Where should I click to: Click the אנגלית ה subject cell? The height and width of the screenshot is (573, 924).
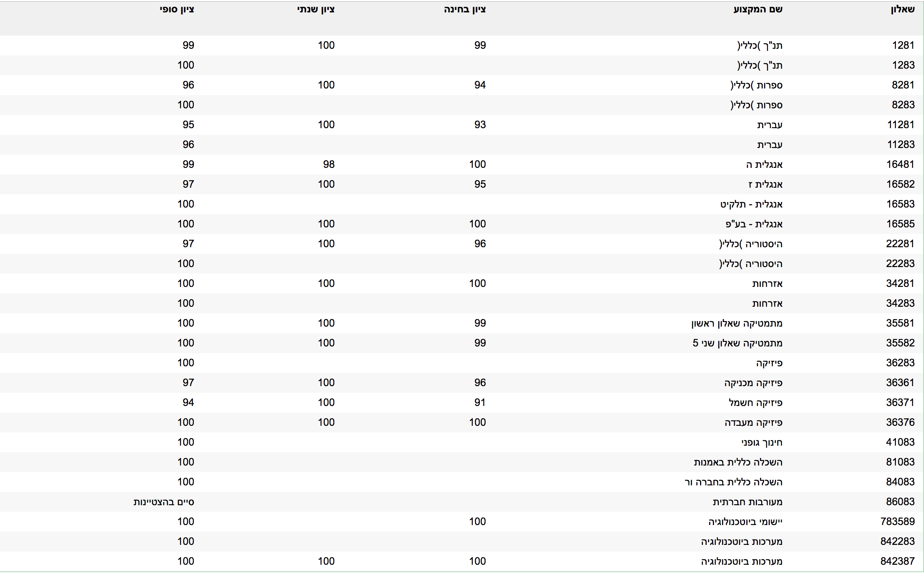(x=764, y=165)
